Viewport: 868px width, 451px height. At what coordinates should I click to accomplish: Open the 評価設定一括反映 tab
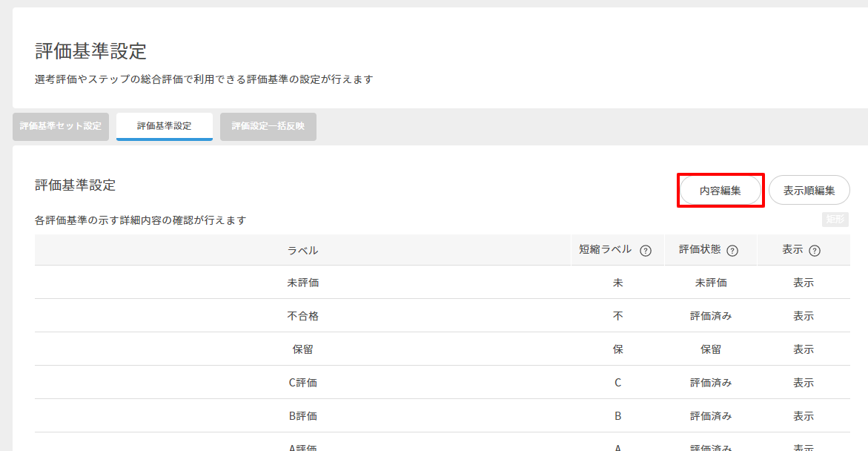coord(268,126)
